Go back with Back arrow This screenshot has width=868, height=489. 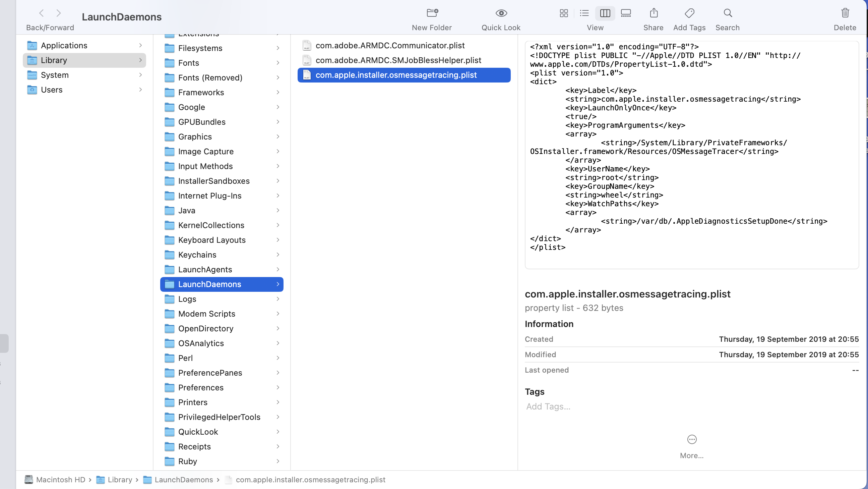[42, 13]
